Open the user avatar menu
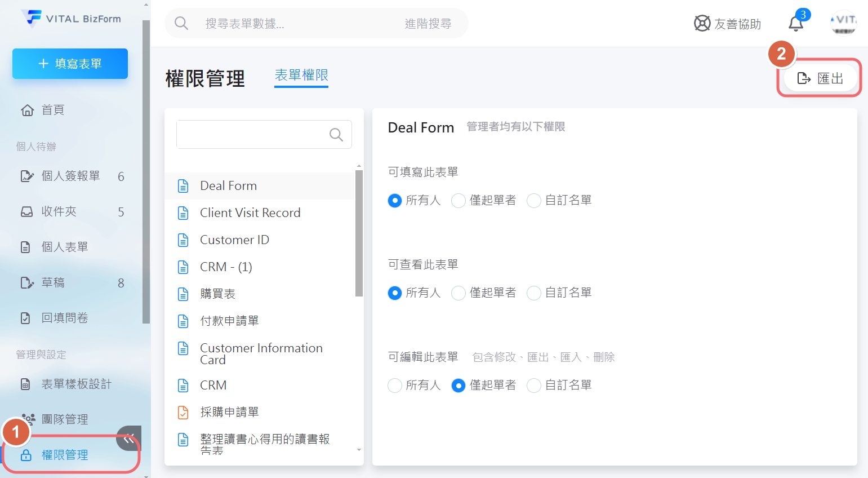The height and width of the screenshot is (478, 868). pos(843,23)
